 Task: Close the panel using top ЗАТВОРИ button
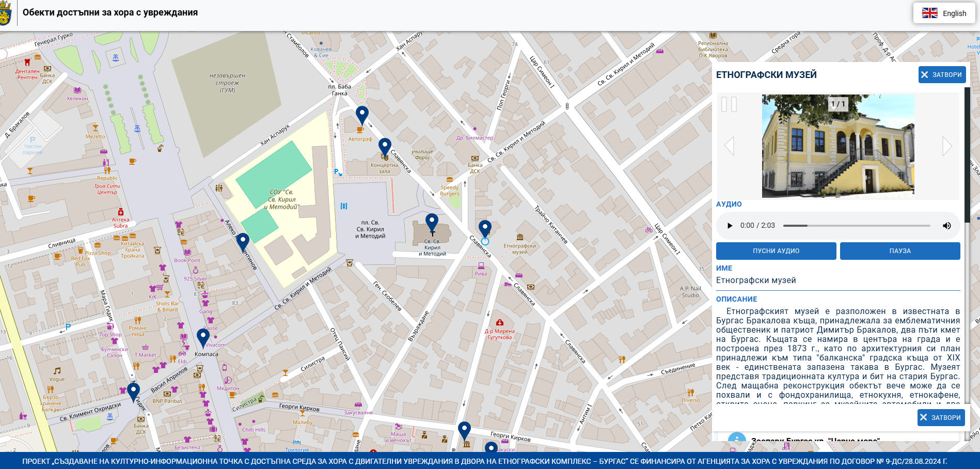pos(942,75)
